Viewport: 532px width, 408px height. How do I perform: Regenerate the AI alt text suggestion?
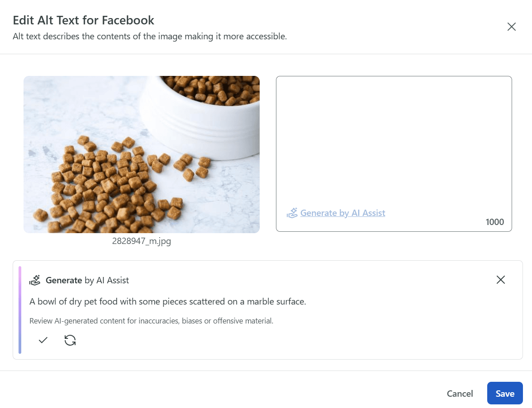pyautogui.click(x=70, y=340)
